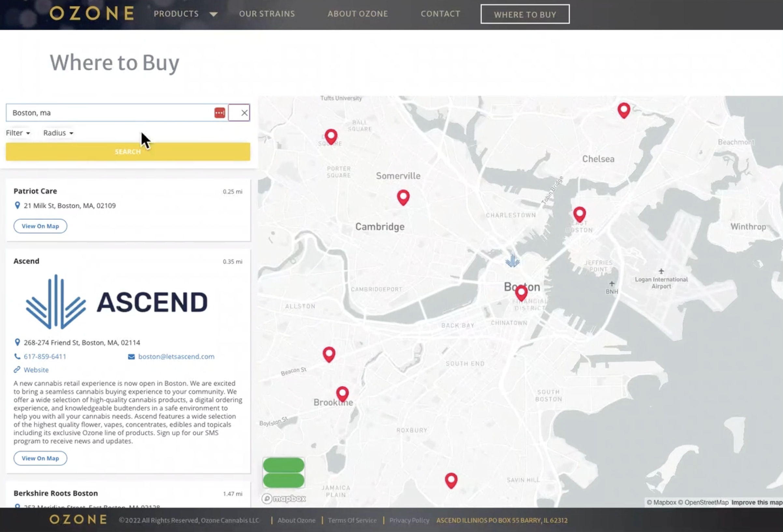Open About Ozone footer link
Viewport: 783px width, 532px height.
296,520
